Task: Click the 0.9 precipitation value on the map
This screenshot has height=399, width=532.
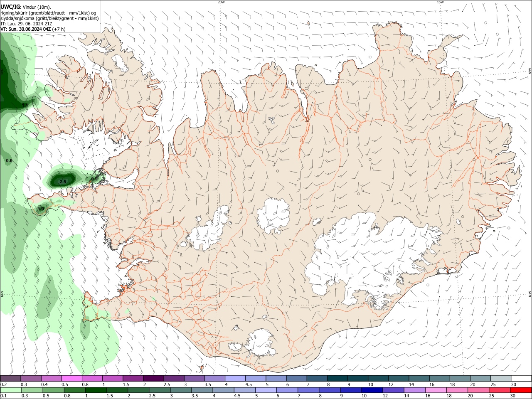Action: pyautogui.click(x=94, y=179)
